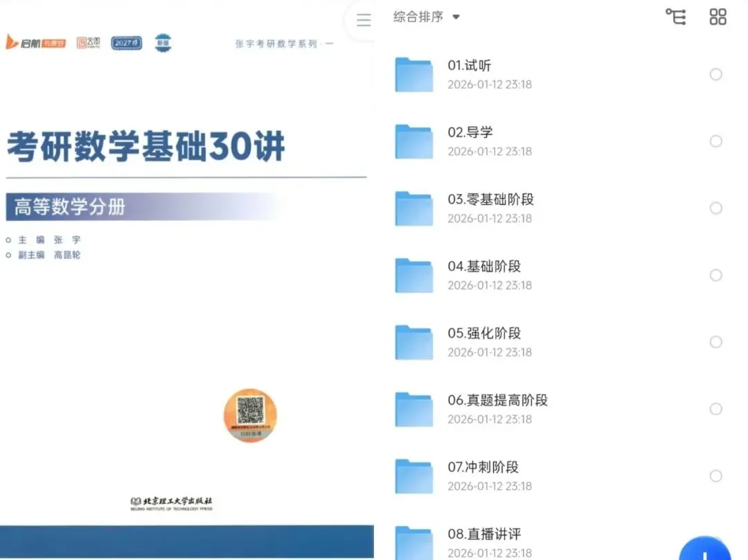The image size is (748, 560).
Task: Open the 01.试听 folder icon
Action: tap(413, 74)
